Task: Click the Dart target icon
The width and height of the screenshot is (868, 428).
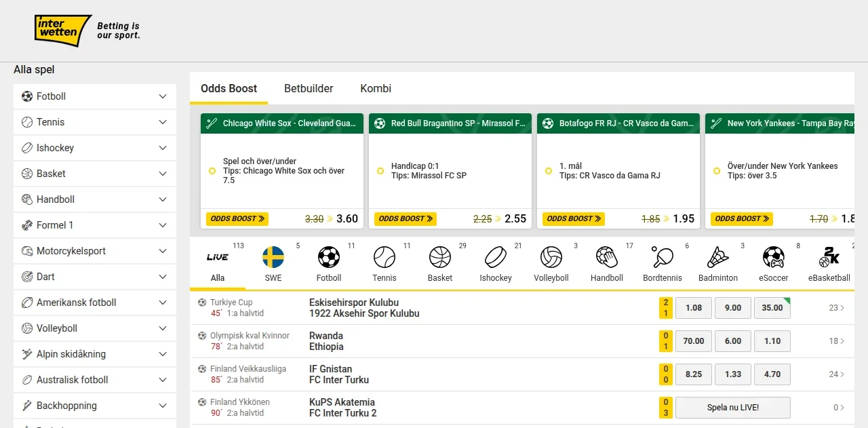Action: click(27, 277)
